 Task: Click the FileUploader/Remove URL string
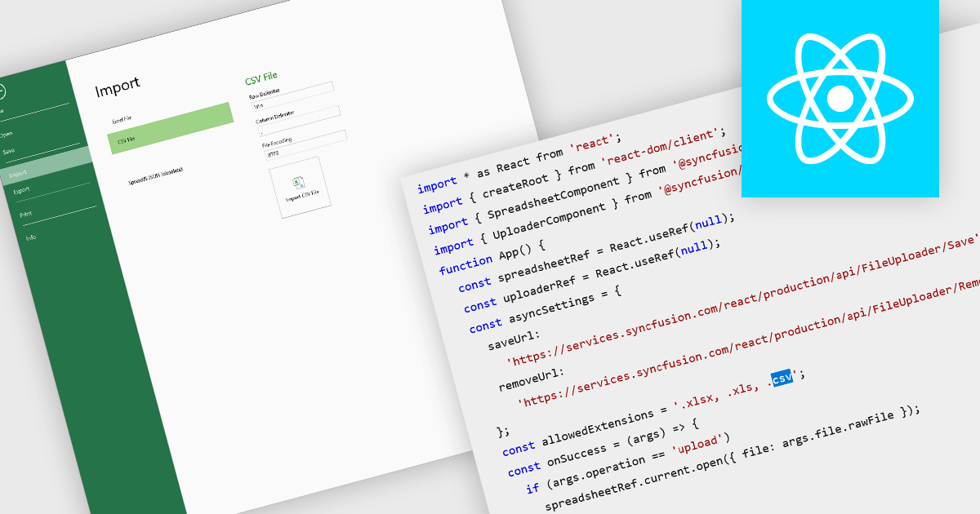tap(748, 344)
